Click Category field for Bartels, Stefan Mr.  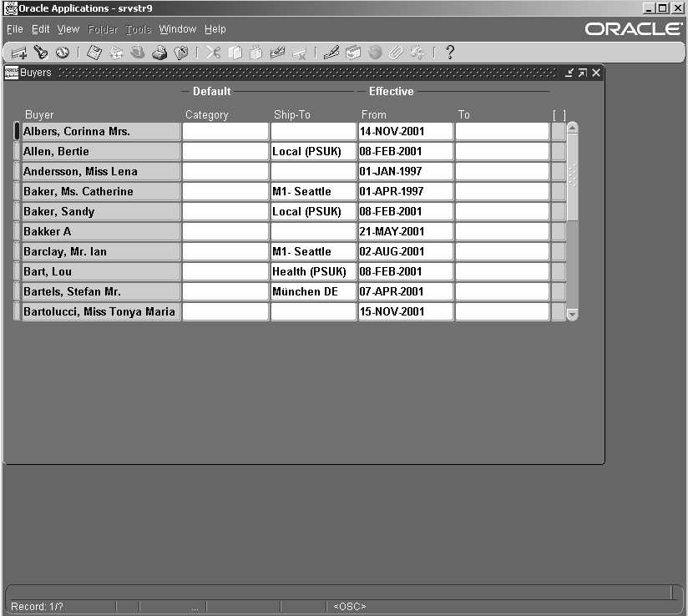[x=225, y=292]
